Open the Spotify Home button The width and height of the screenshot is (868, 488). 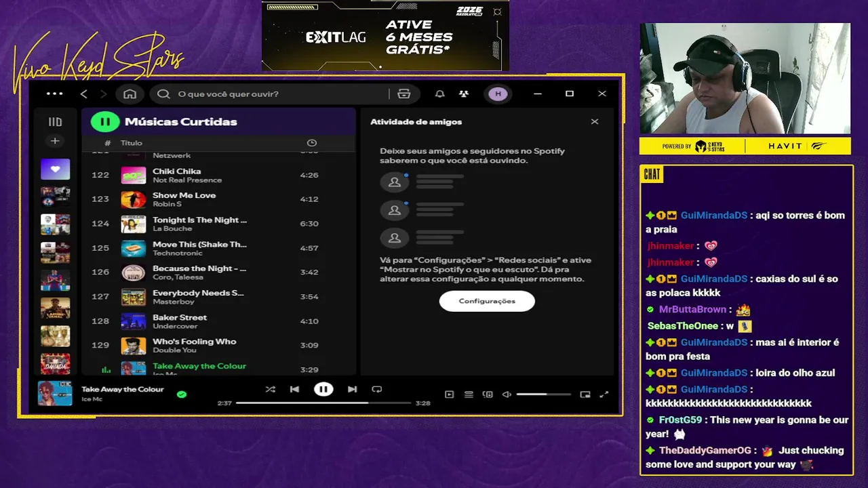click(x=130, y=94)
